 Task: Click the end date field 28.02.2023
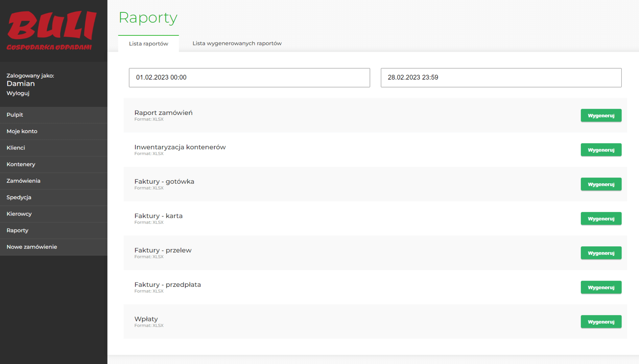[501, 78]
